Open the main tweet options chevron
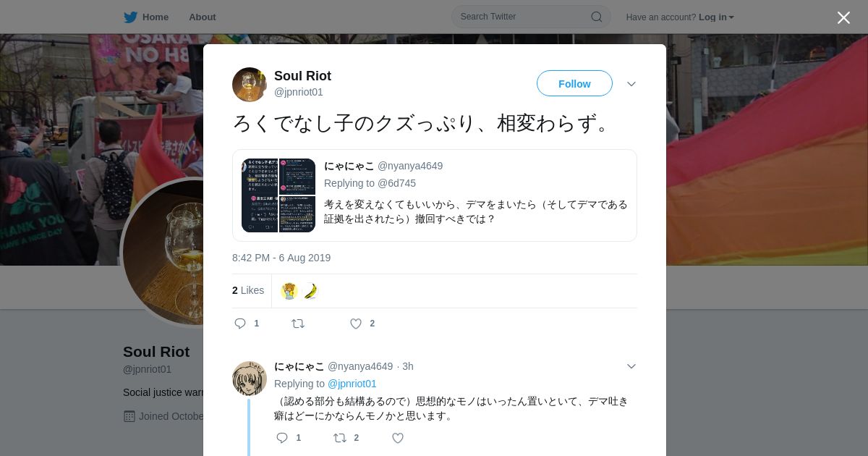868x456 pixels. pyautogui.click(x=631, y=84)
